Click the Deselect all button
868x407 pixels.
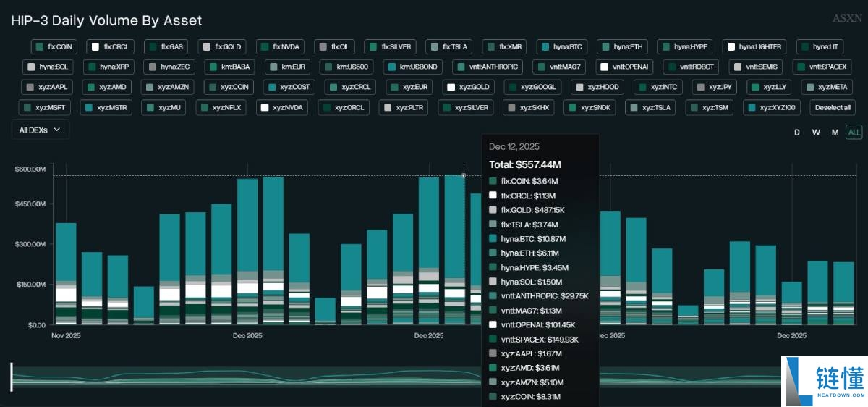[x=831, y=108]
